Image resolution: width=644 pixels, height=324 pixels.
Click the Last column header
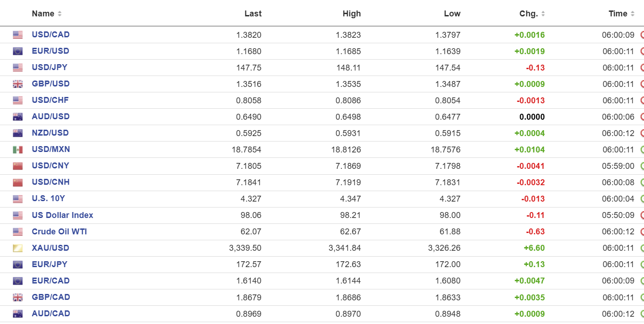pyautogui.click(x=253, y=14)
